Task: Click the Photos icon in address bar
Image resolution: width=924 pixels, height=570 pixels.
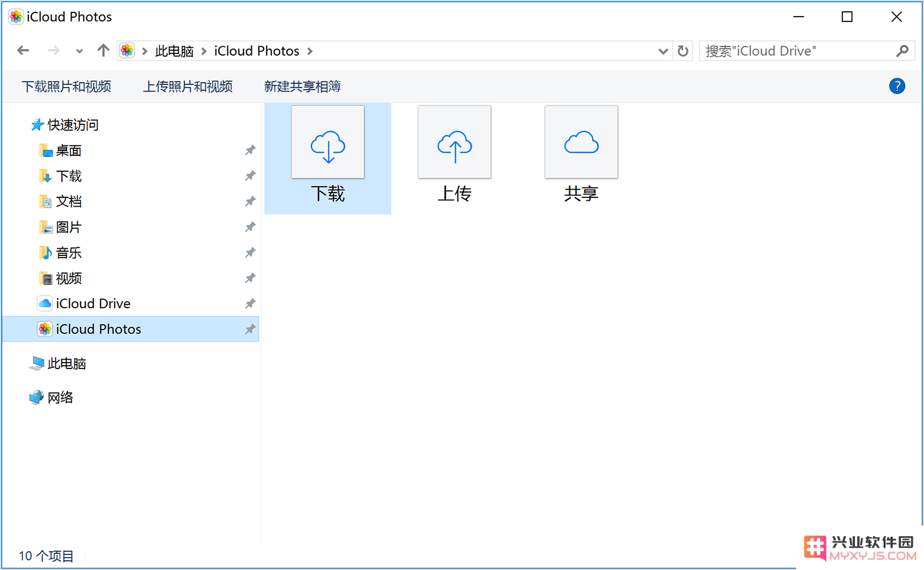Action: (127, 51)
